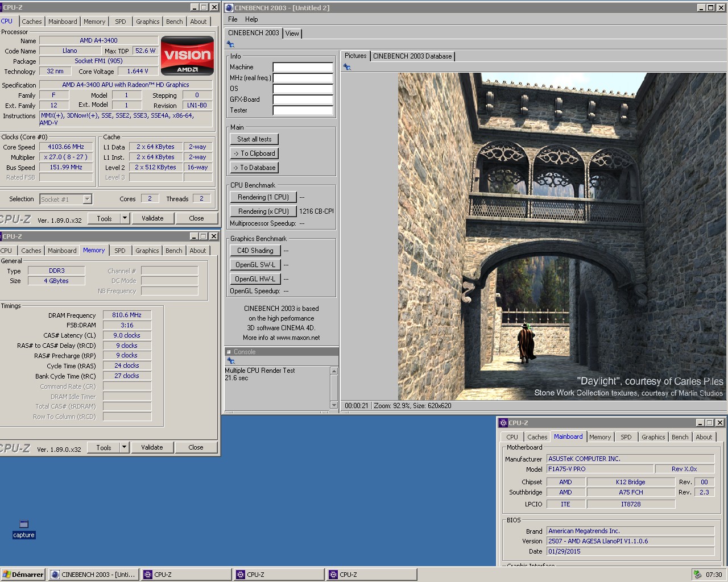The height and width of the screenshot is (582, 728).
Task: Click the pin icon under the Pictures tab
Action: pos(347,67)
